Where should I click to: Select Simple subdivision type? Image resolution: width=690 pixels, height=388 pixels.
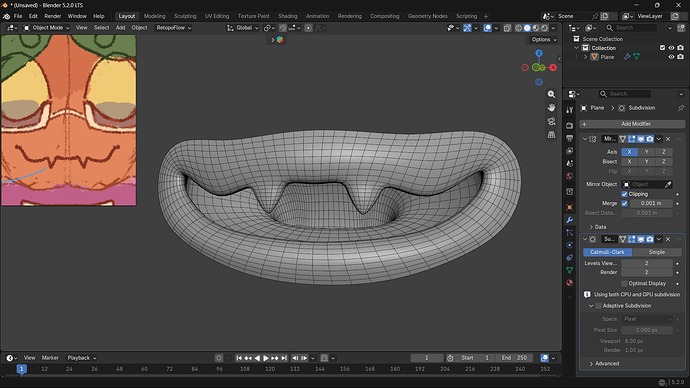657,252
